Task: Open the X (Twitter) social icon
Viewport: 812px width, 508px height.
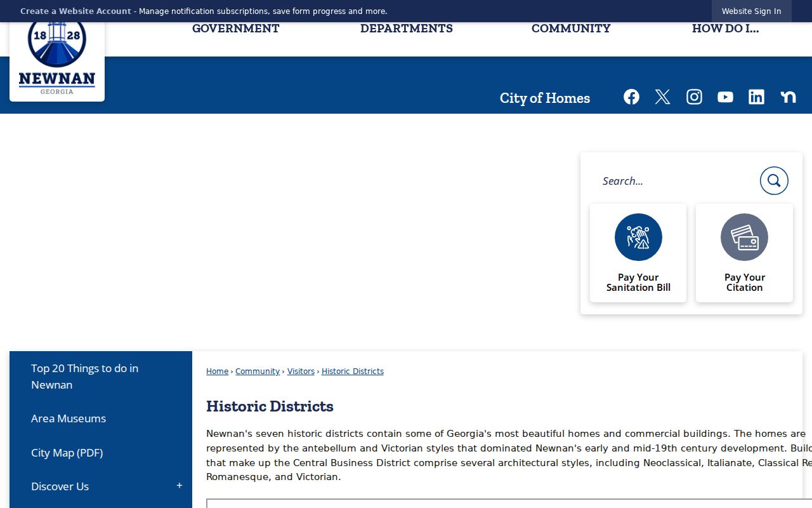Action: click(x=662, y=97)
